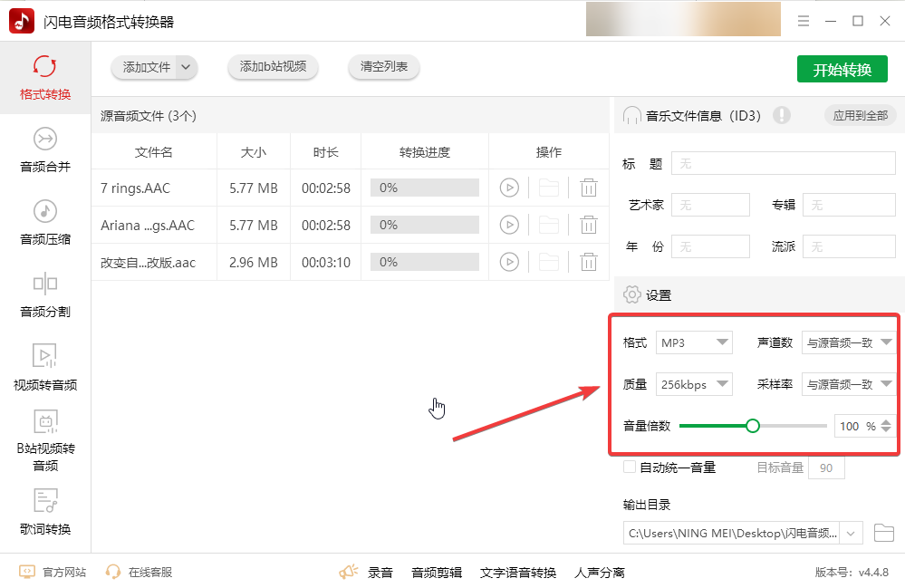Click the 目标音量 90 field
The image size is (905, 588).
coord(826,468)
